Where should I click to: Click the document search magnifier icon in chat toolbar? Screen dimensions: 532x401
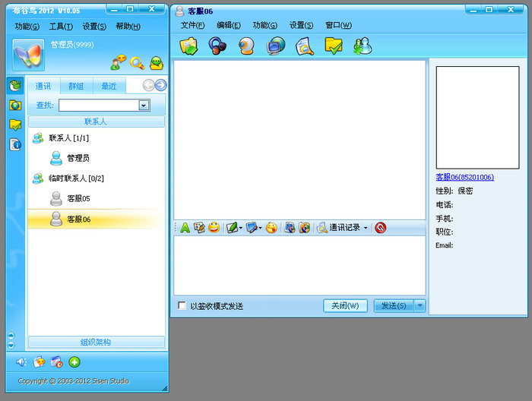[x=304, y=46]
